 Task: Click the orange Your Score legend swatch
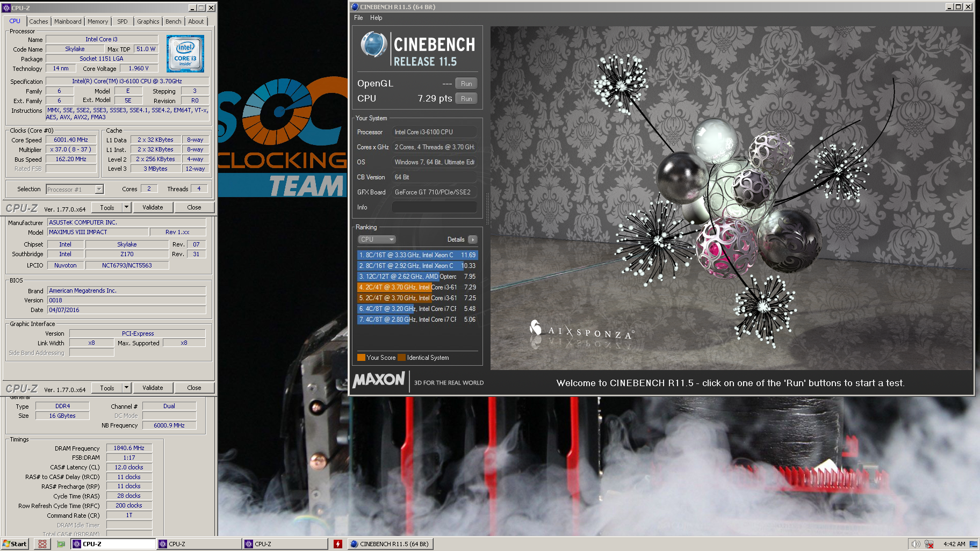click(x=361, y=358)
